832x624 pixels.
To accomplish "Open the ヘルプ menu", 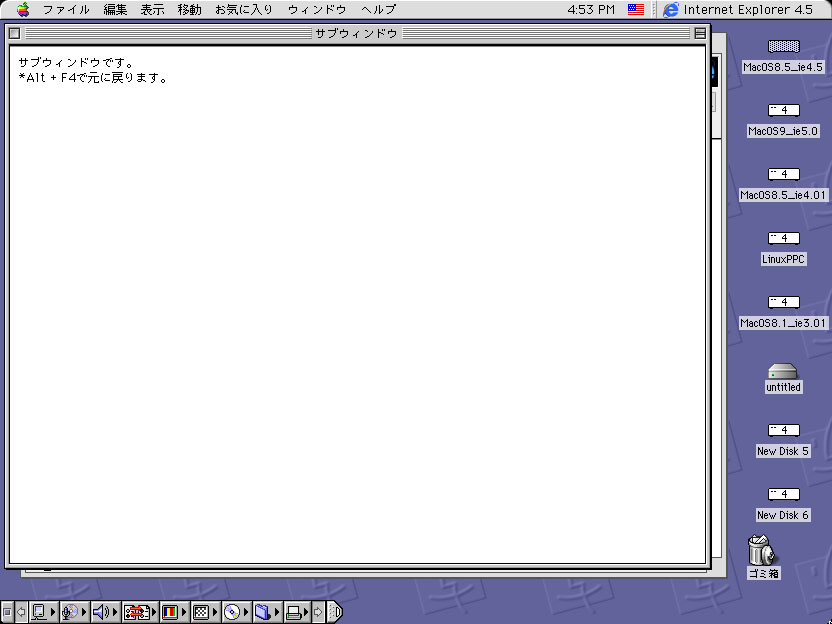I will [x=378, y=10].
